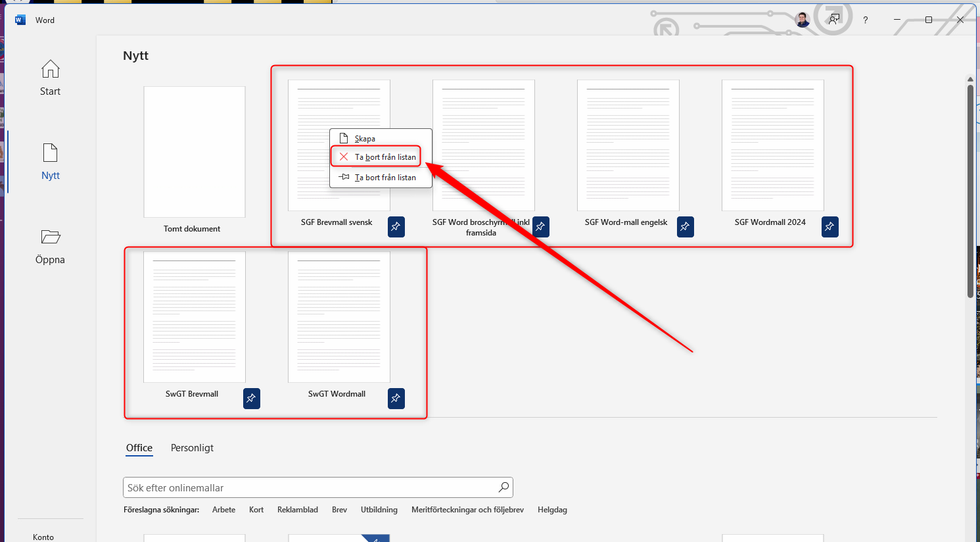Pin the SGF Word broschyrmall template
The height and width of the screenshot is (542, 980).
541,227
